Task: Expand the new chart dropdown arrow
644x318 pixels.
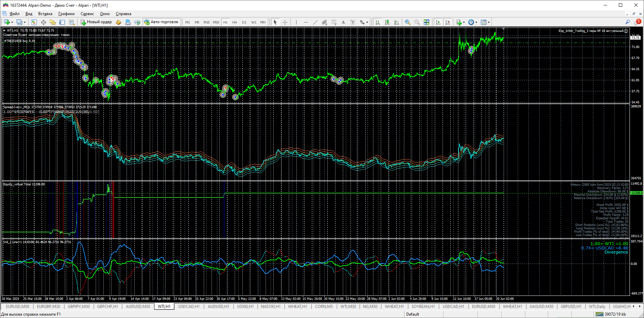Action: coord(12,22)
